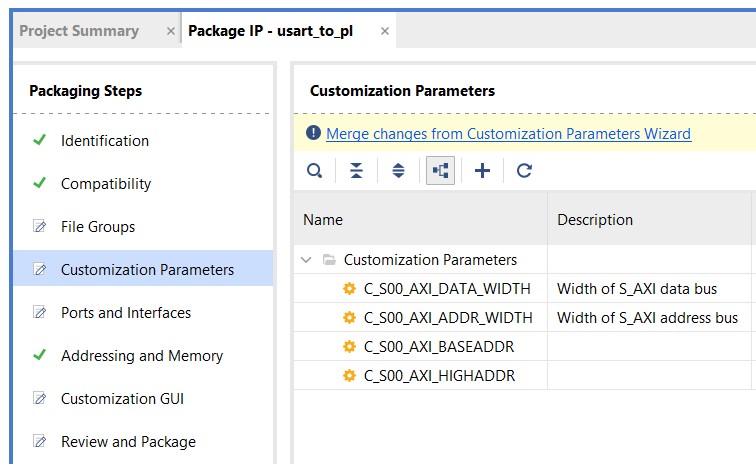
Task: Toggle the group-by-category tree view icon
Action: [440, 171]
